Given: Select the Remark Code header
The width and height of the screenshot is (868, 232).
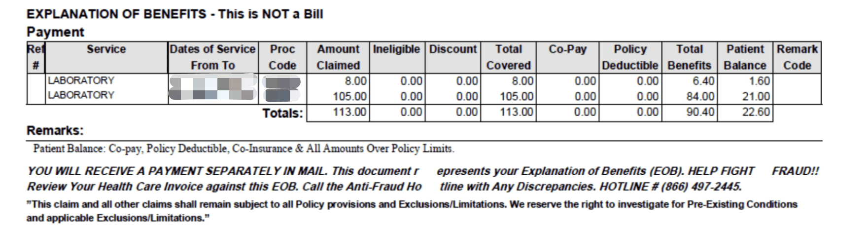Looking at the screenshot, I should [x=797, y=57].
